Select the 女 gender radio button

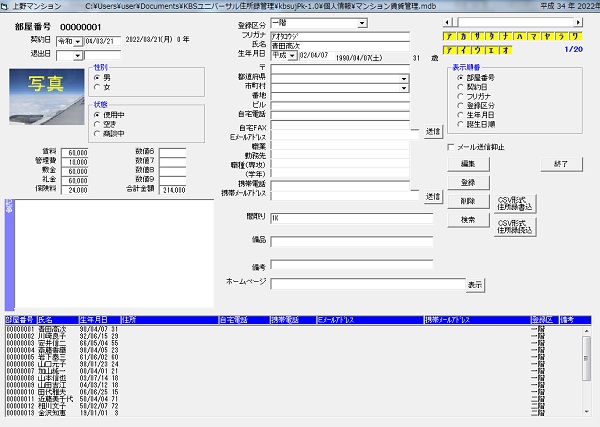(97, 87)
